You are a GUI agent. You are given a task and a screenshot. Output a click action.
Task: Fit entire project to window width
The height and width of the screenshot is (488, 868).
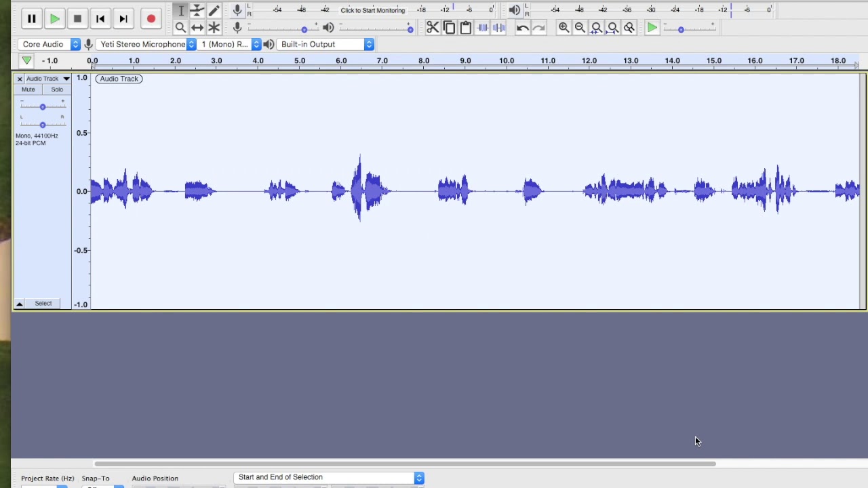pos(612,28)
